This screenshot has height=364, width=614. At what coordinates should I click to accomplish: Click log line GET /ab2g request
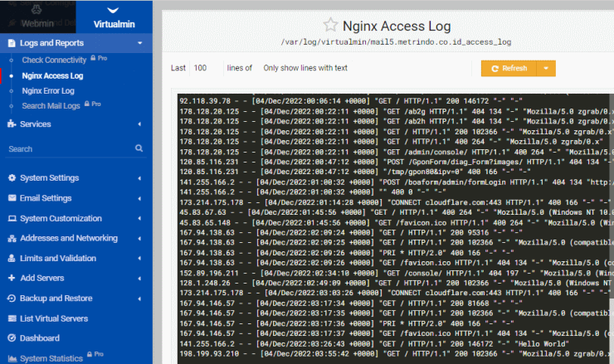396,112
